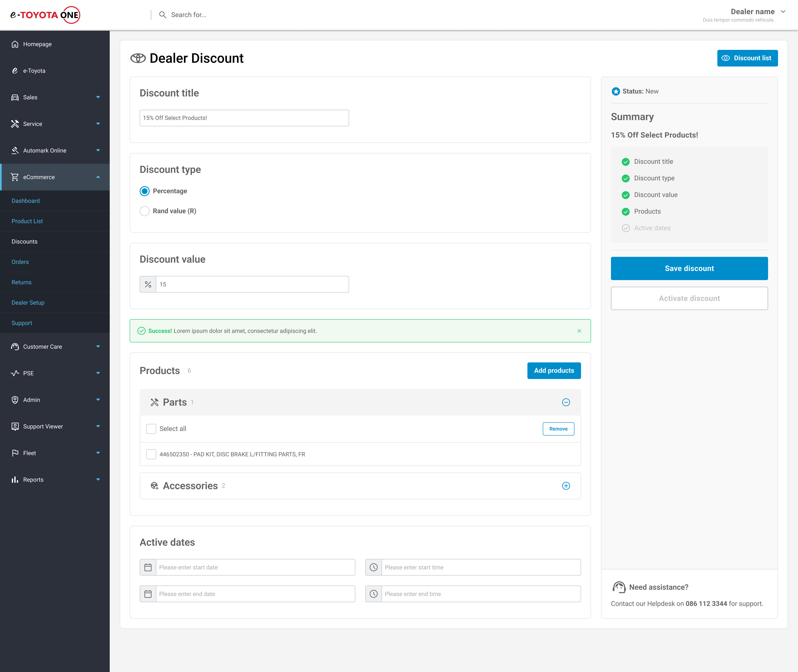Click the Save discount button
Viewport: 798px width, 672px height.
click(x=689, y=268)
